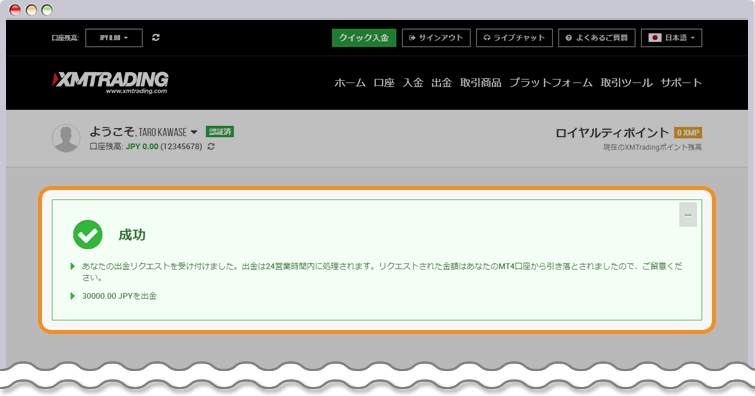Open the JPY 0.00 balance dropdown
The image size is (755, 396).
pyautogui.click(x=114, y=38)
